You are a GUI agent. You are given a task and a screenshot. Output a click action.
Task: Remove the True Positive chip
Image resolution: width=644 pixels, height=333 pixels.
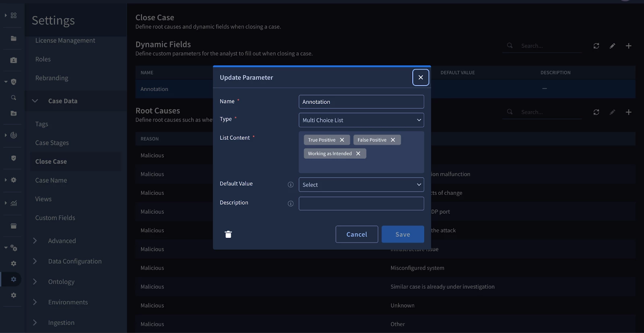[342, 140]
